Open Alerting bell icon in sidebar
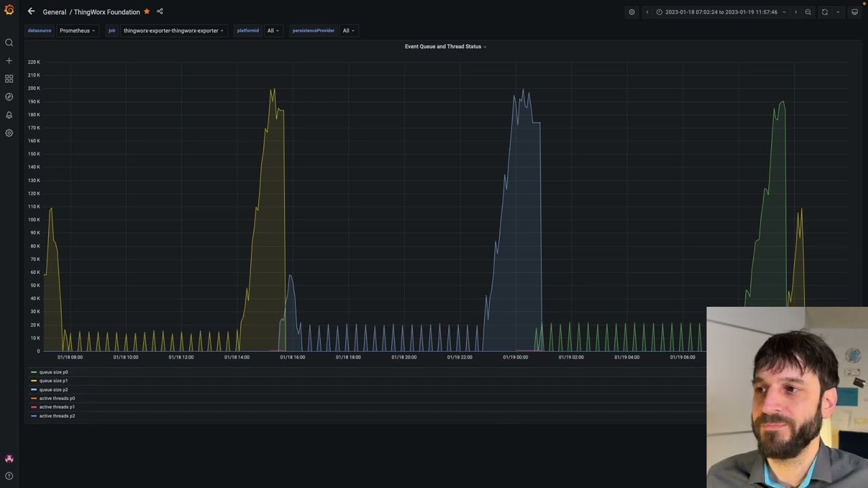 [x=9, y=115]
